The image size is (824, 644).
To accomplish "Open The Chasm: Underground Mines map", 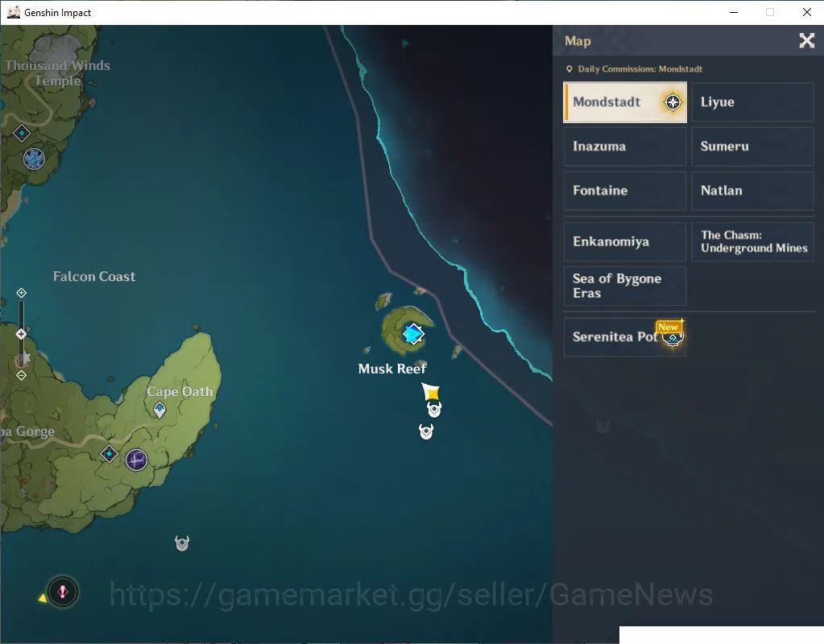I will (x=752, y=242).
